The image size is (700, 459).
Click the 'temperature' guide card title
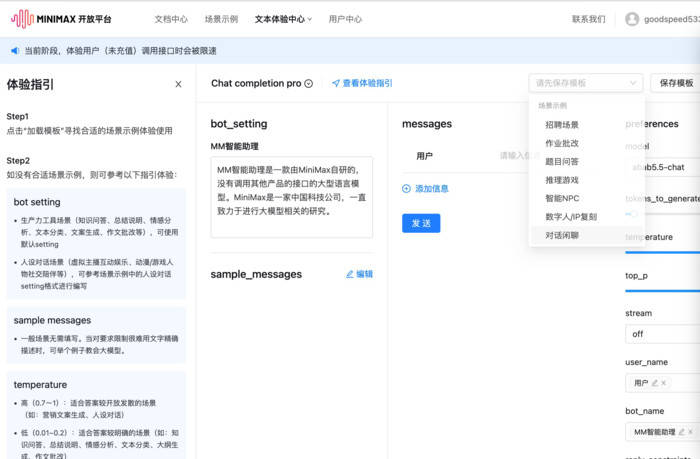pos(40,384)
